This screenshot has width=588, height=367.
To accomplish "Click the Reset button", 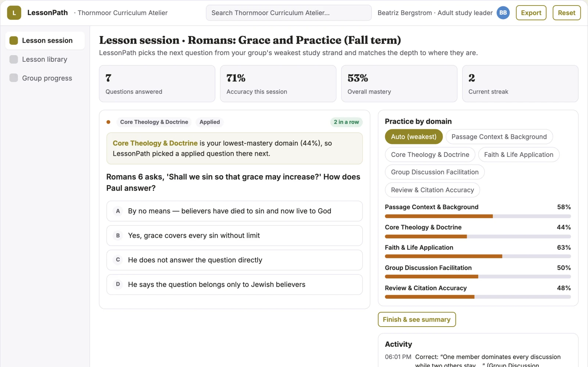I will tap(567, 13).
